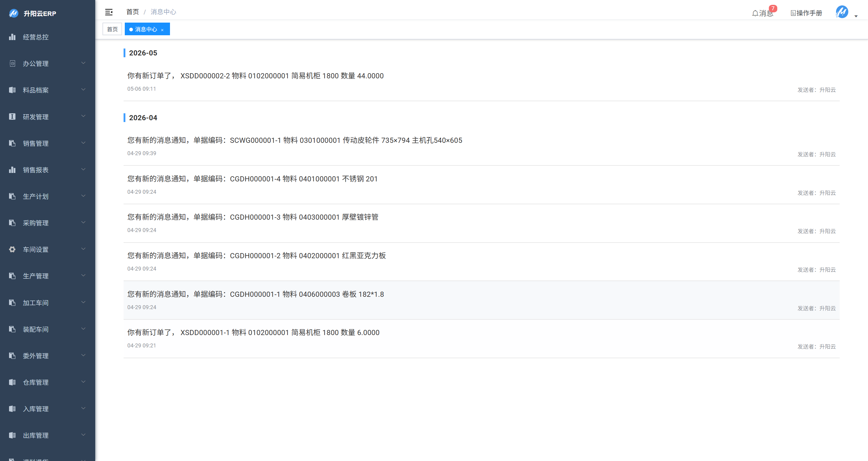The image size is (868, 461).
Task: Click timestamp 04-29 09:39
Action: (142, 153)
